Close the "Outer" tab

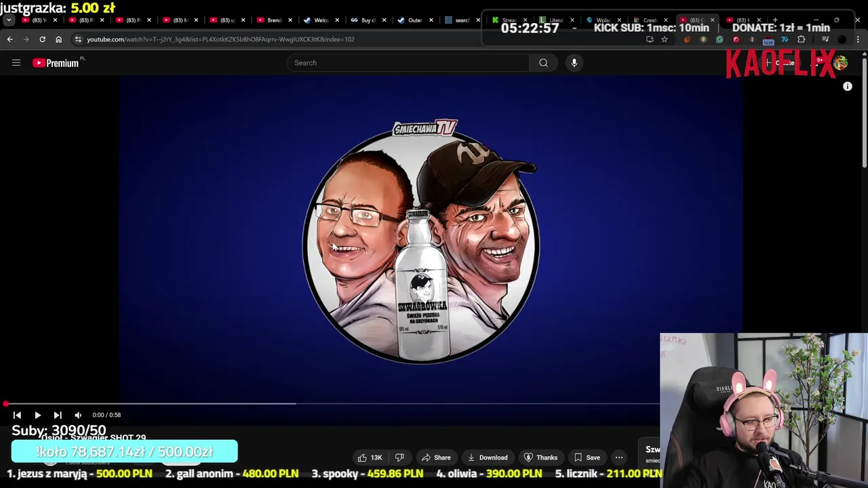[x=431, y=20]
